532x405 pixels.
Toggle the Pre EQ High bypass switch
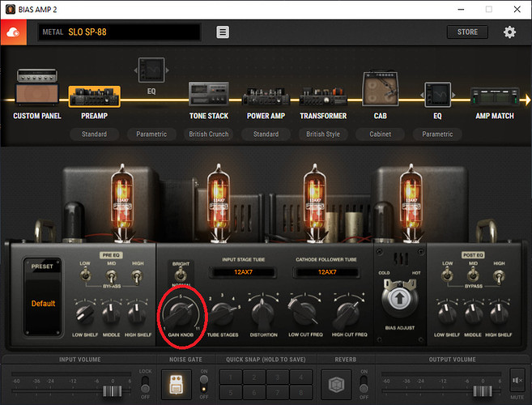tap(137, 276)
